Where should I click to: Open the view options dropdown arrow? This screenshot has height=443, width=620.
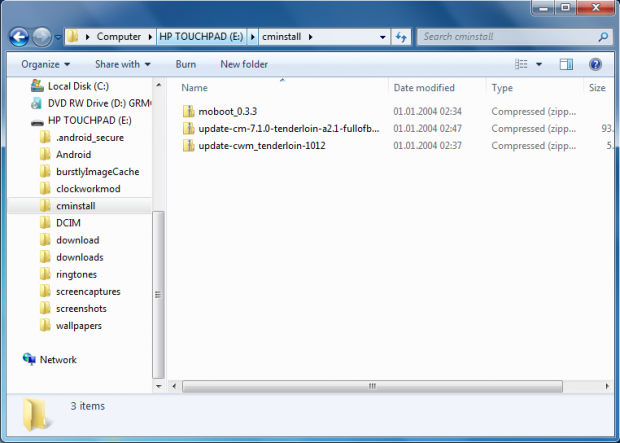click(x=539, y=64)
